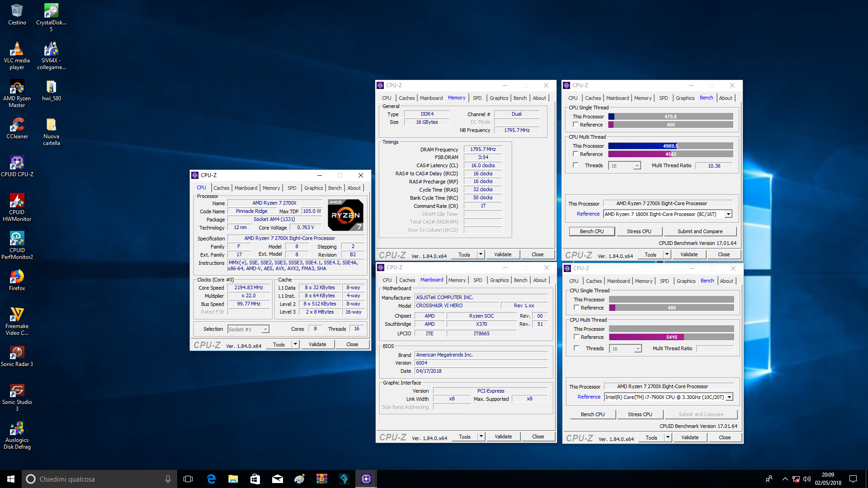Click Validate in the Ryzen 7 2700X CPU window

(x=317, y=344)
